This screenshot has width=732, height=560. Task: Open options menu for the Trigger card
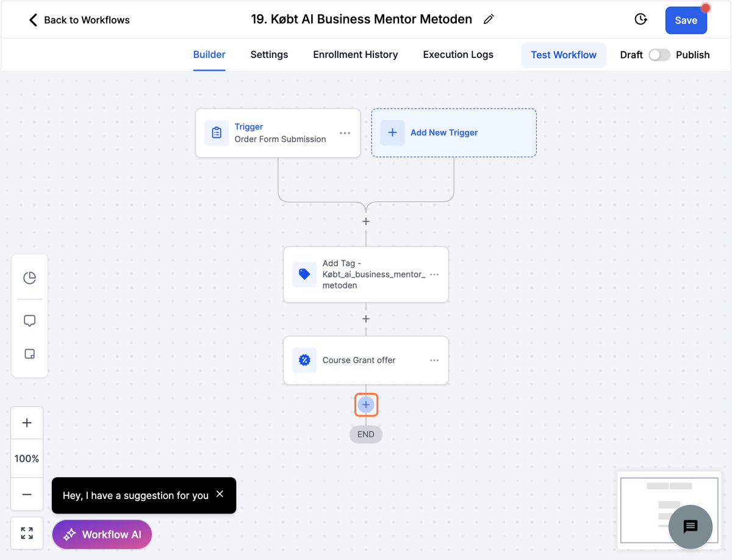345,133
